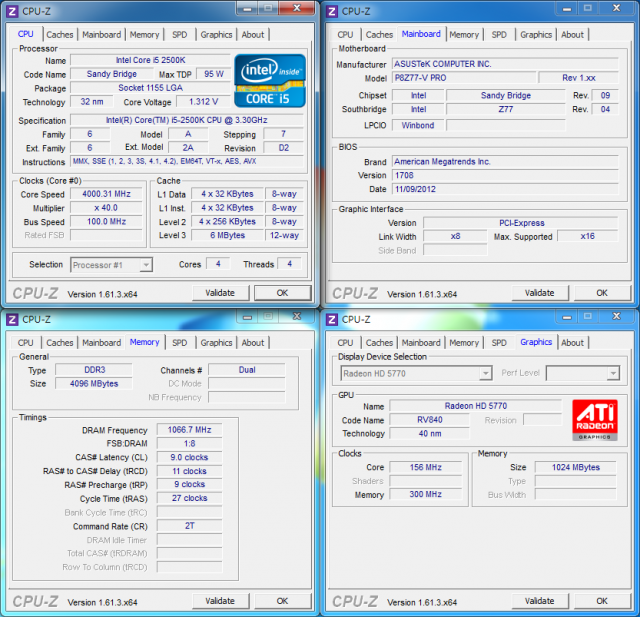Open the Perf Level dropdown in Graphics window

pyautogui.click(x=582, y=373)
